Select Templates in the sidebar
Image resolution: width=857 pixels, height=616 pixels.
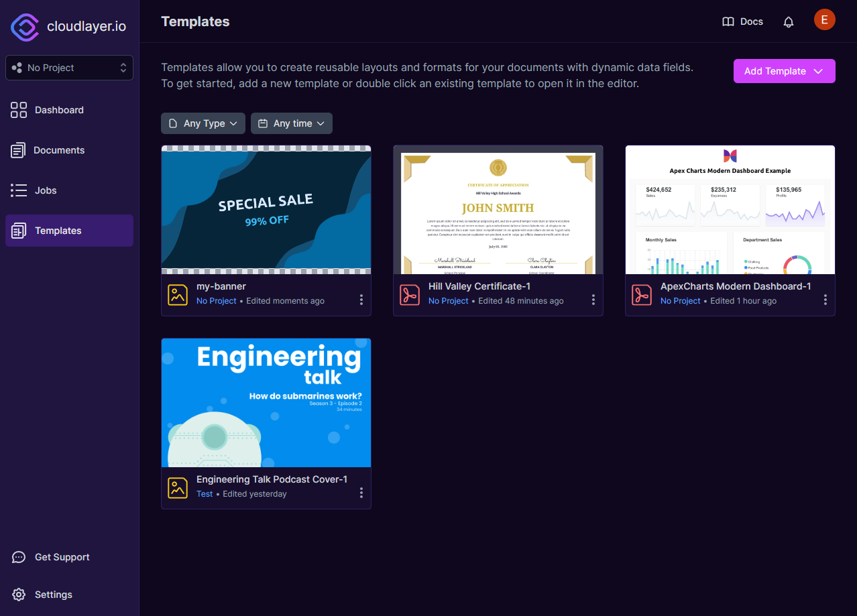(x=69, y=231)
